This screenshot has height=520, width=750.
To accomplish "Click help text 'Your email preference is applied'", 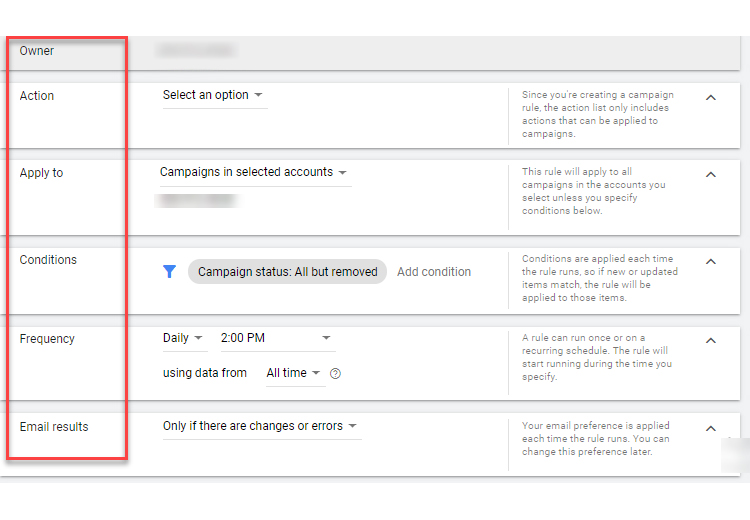I will tap(596, 439).
